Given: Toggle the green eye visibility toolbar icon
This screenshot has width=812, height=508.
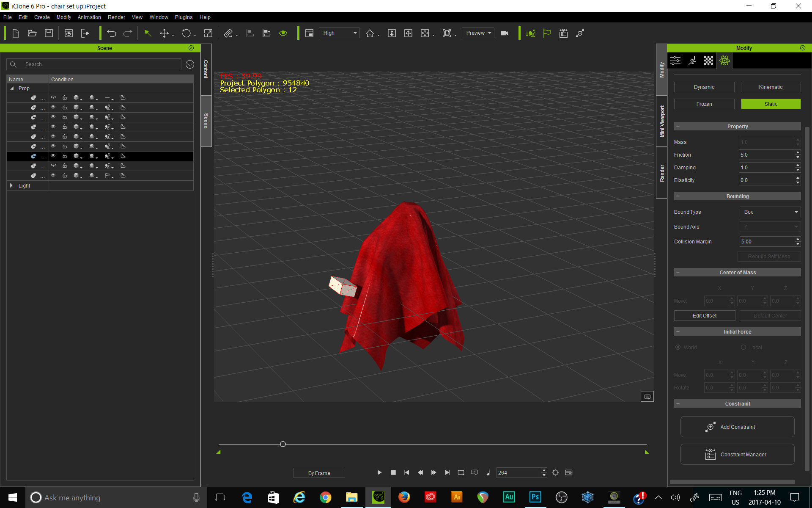Looking at the screenshot, I should pos(283,33).
